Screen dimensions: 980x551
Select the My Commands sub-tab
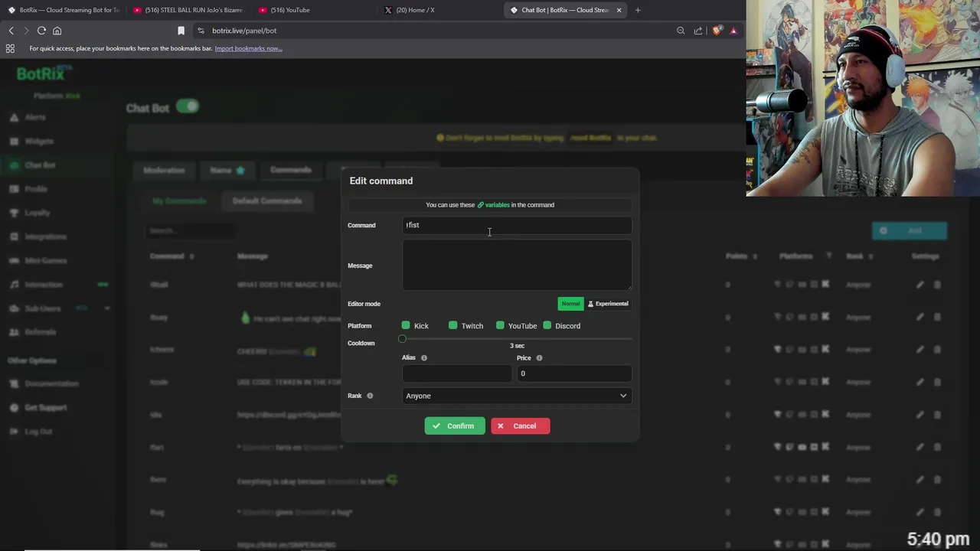[x=179, y=201]
